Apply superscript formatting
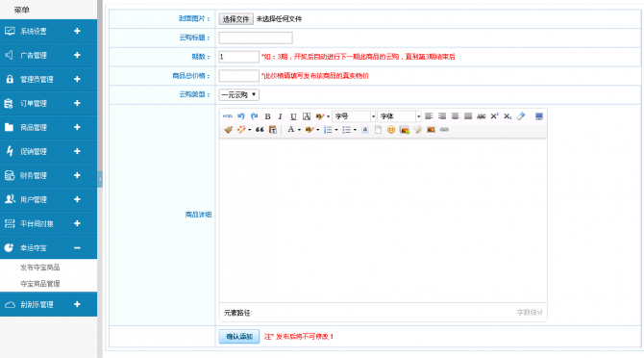The image size is (644, 358). pos(494,116)
